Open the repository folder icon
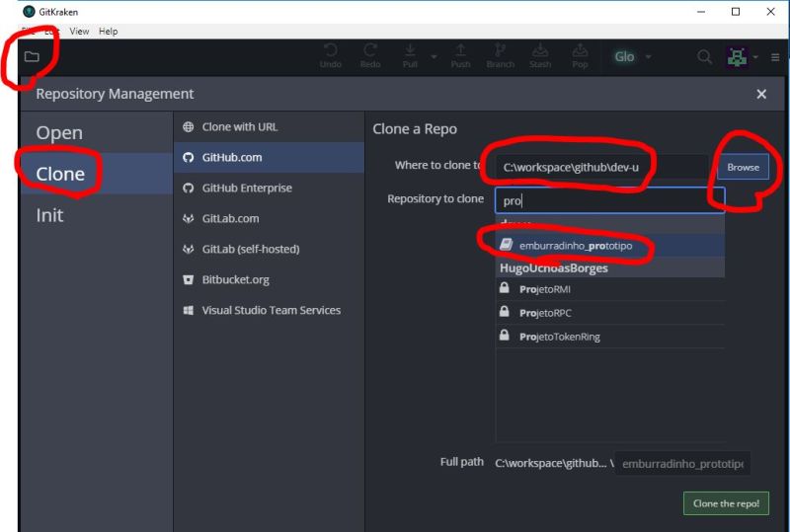The image size is (790, 532). tap(32, 56)
